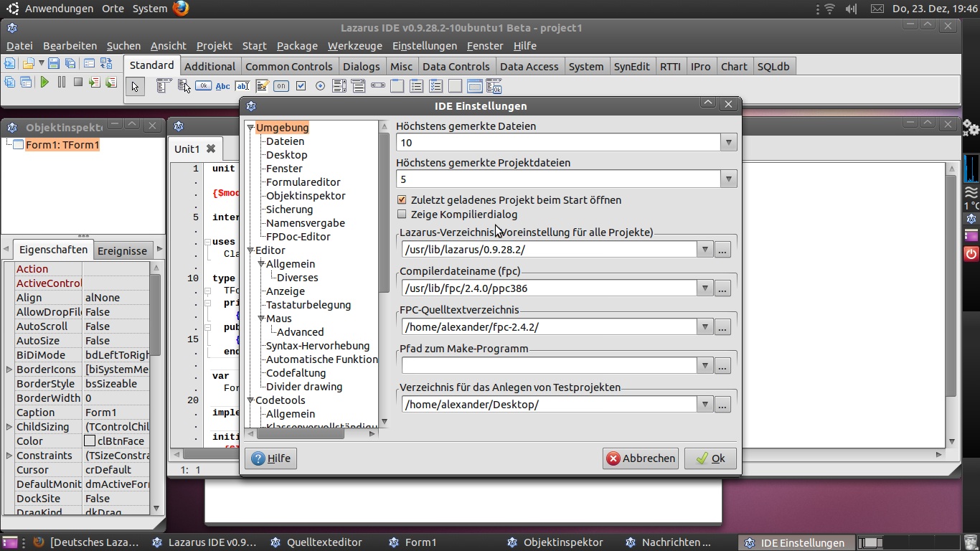Click the Stop square icon in toolbar

point(78,83)
